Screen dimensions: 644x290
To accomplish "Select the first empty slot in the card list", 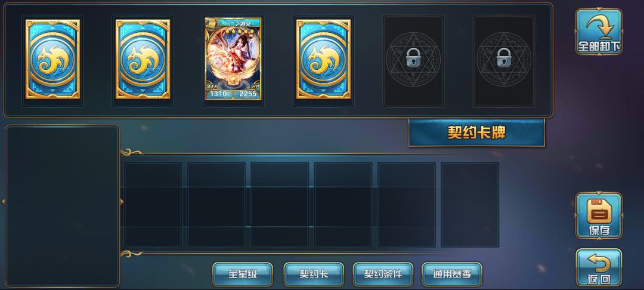I will click(153, 205).
